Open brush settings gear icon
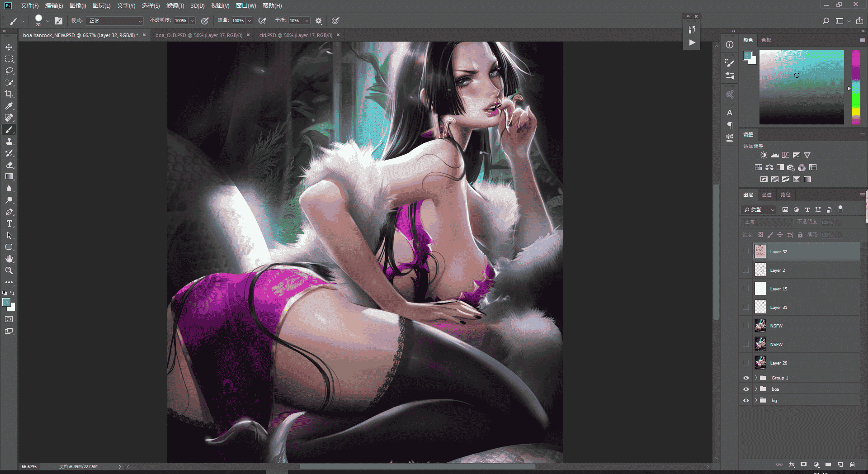 [x=319, y=21]
